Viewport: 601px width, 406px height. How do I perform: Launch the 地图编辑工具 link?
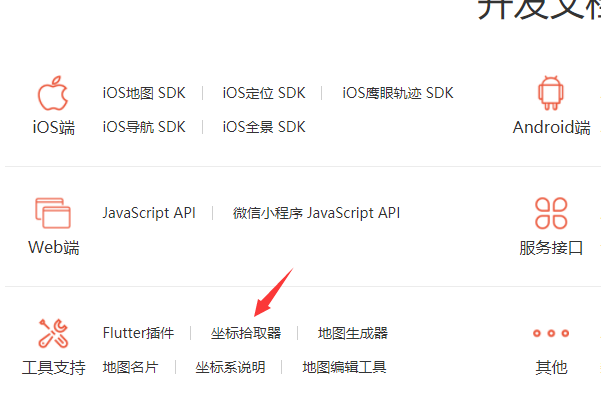point(345,367)
